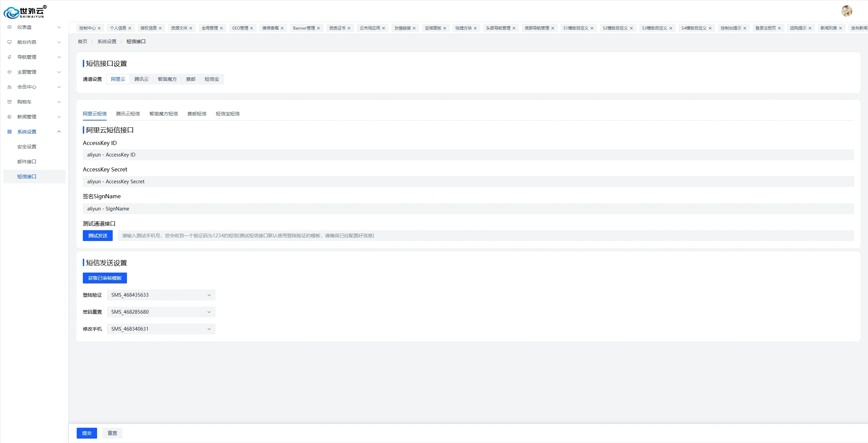The height and width of the screenshot is (443, 868).
Task: Close the Banner管理 tab
Action: tap(318, 28)
